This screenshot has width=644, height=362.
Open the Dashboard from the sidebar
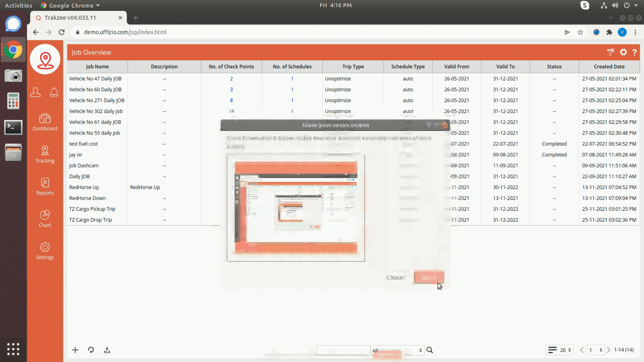[x=45, y=122]
